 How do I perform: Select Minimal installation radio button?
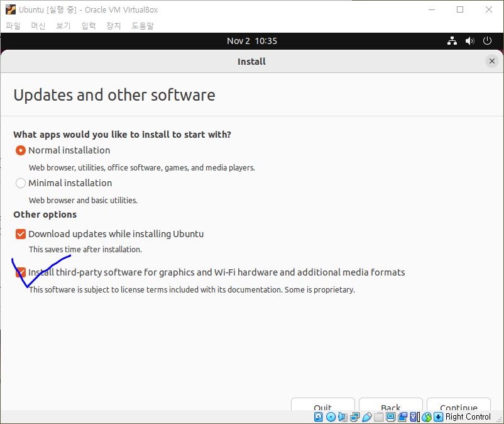click(x=21, y=183)
